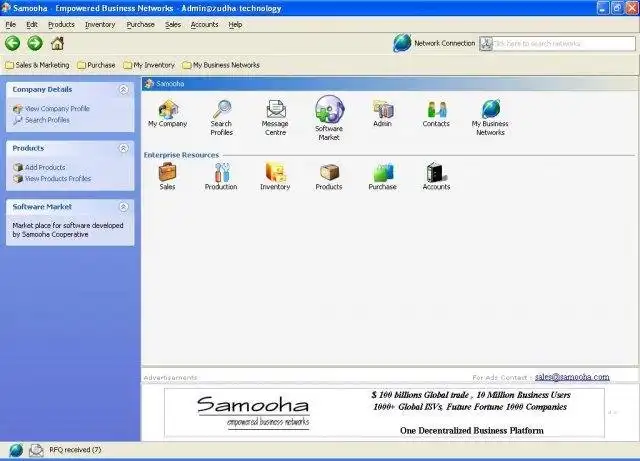Click the Samooha advertisement banner

[384, 412]
